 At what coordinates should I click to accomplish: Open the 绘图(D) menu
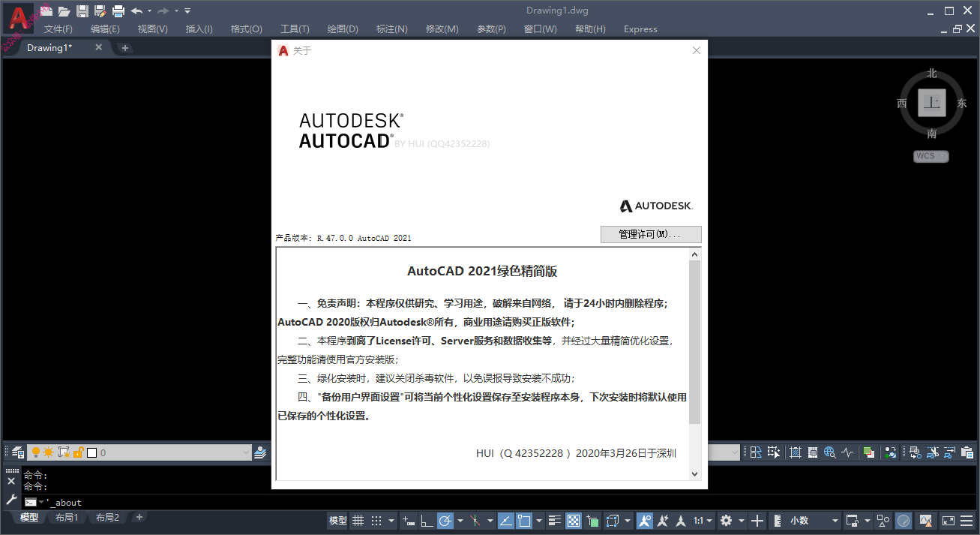[x=343, y=29]
